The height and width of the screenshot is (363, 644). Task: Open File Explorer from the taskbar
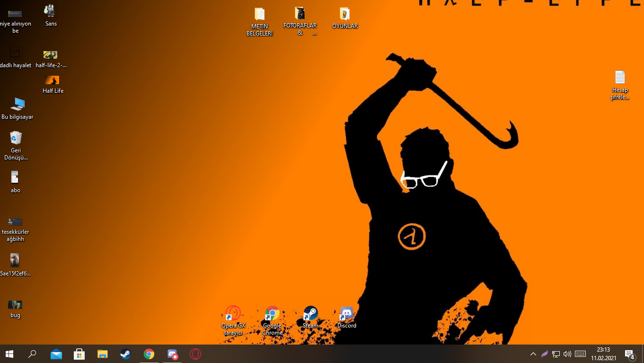click(103, 354)
